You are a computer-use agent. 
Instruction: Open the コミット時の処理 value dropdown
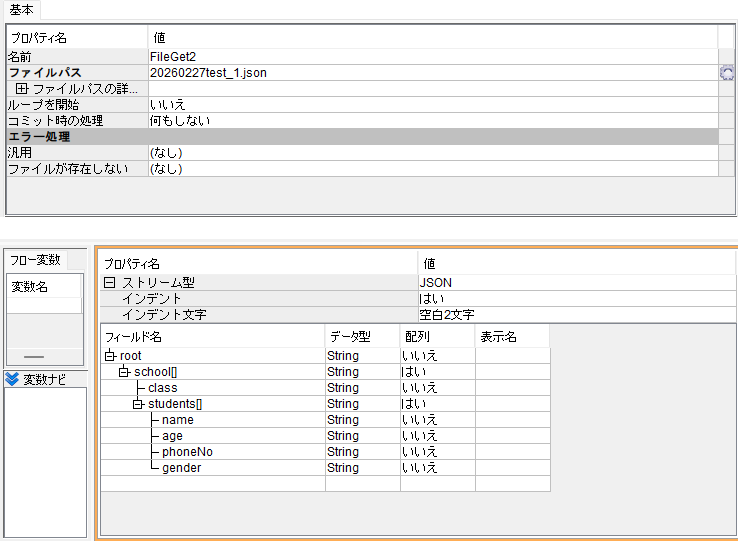pyautogui.click(x=430, y=121)
